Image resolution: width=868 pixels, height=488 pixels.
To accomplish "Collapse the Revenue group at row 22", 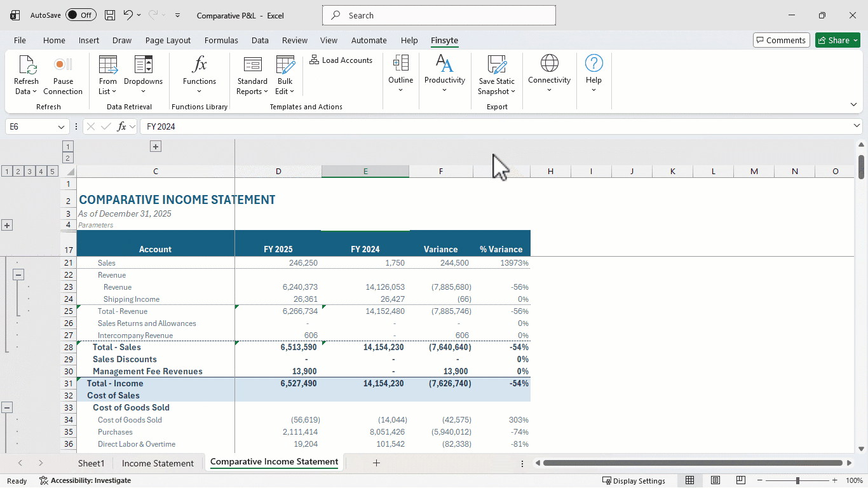I will (18, 274).
